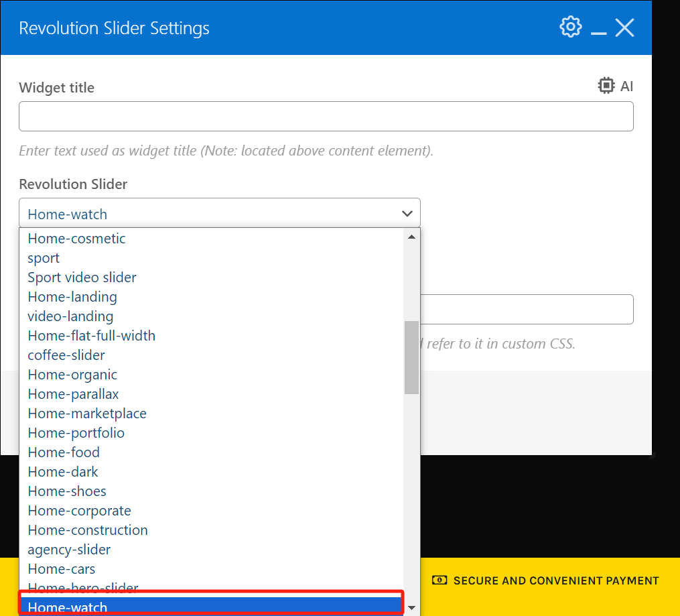Screen dimensions: 680x616
Task: Minimize the Revolution Slider Settings panel
Action: [598, 32]
